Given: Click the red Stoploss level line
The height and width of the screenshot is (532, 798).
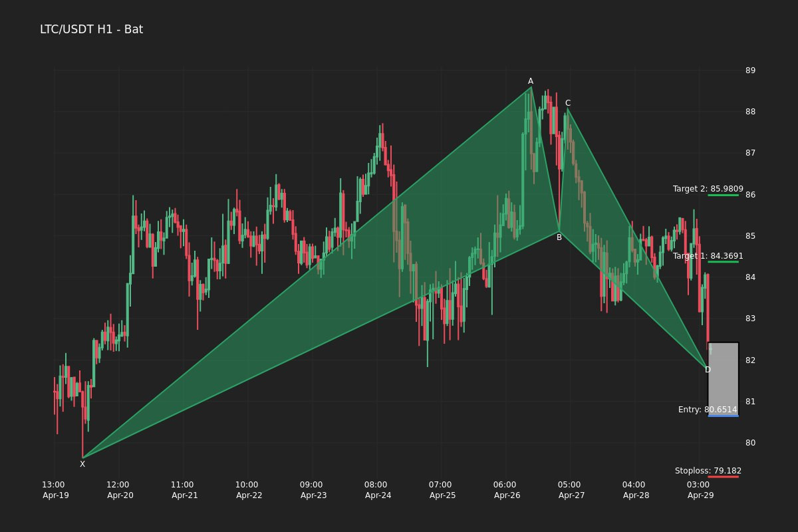Looking at the screenshot, I should coord(723,476).
